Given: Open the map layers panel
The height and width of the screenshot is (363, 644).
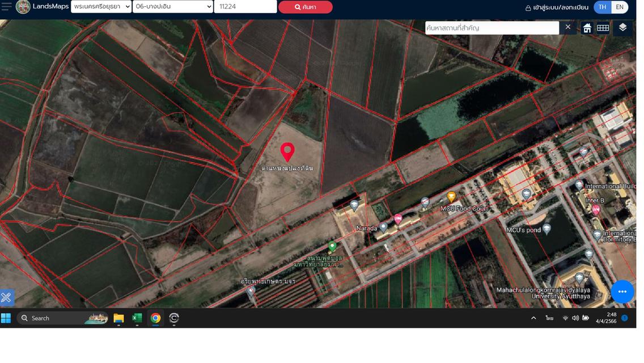Looking at the screenshot, I should (622, 28).
